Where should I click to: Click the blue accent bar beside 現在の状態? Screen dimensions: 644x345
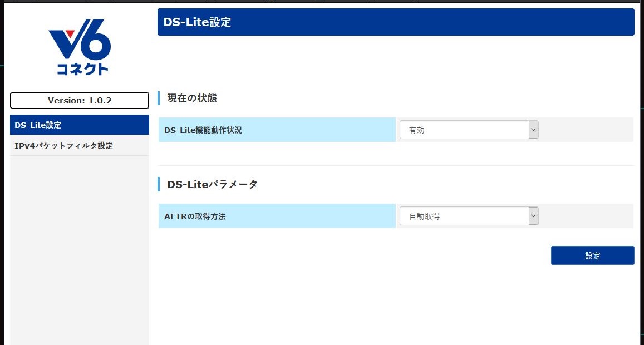tap(159, 98)
